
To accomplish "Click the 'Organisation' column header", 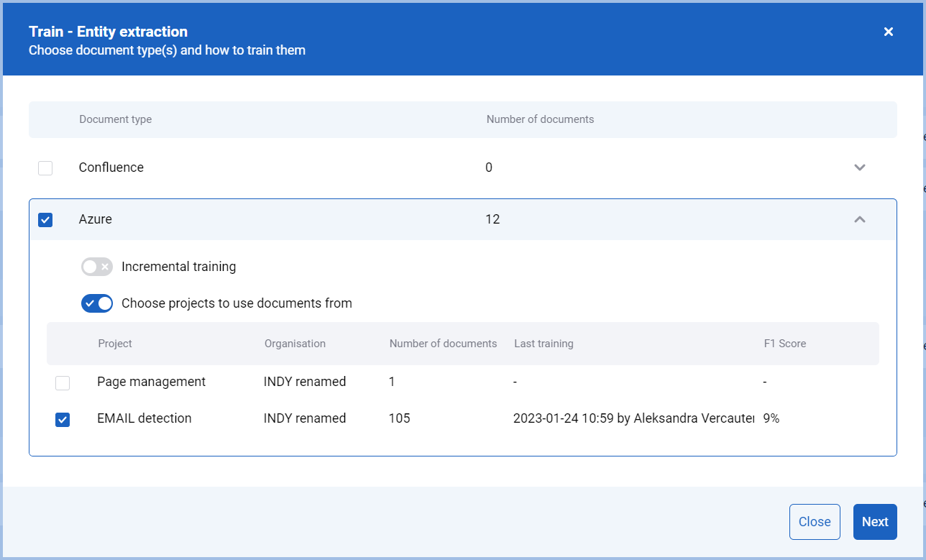I will 295,344.
